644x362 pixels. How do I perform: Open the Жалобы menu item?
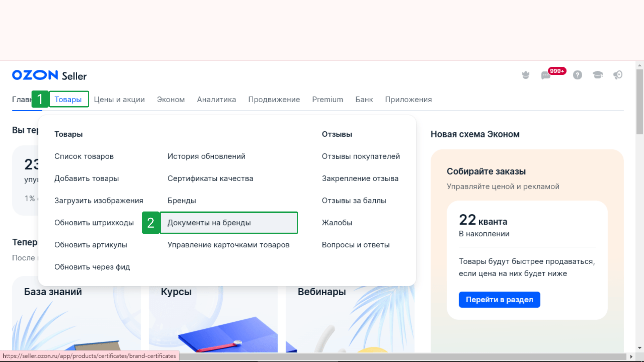click(x=337, y=223)
